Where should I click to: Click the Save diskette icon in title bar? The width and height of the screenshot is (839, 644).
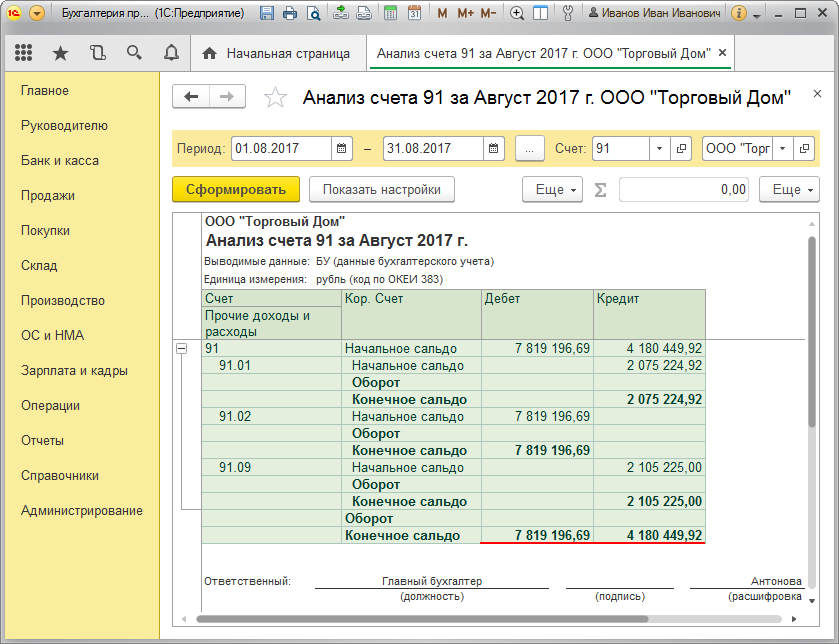coord(266,13)
